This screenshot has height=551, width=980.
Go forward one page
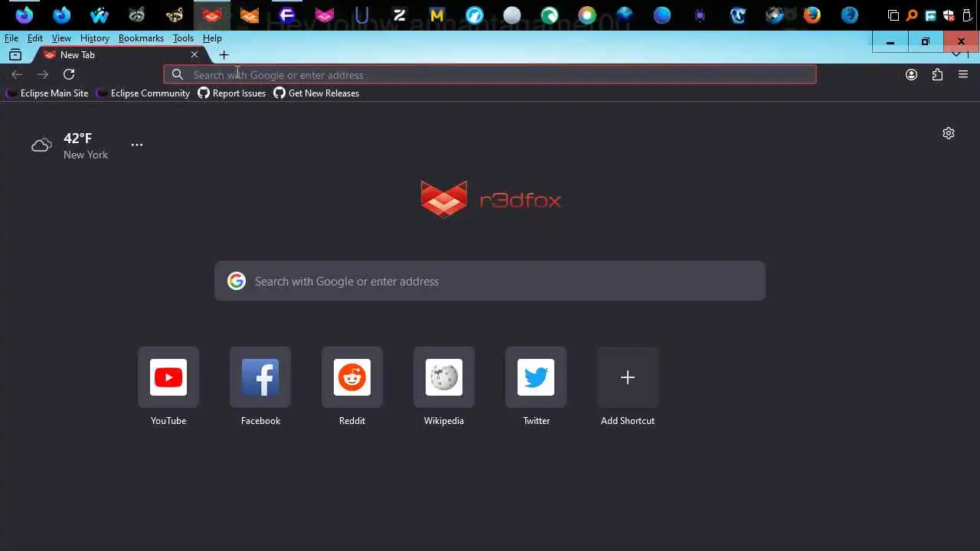tap(43, 74)
